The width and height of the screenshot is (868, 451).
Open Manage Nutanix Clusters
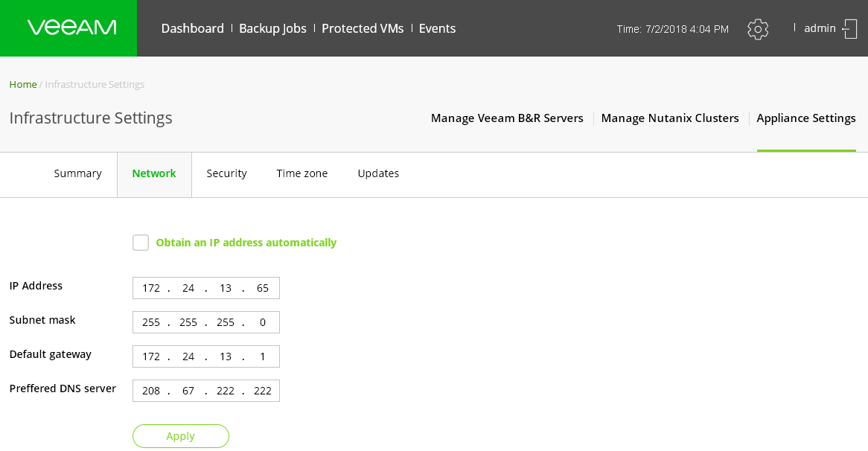(670, 118)
